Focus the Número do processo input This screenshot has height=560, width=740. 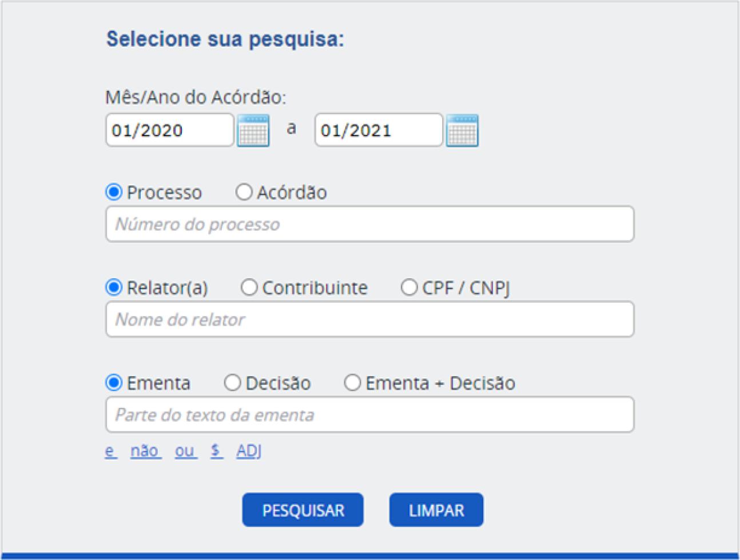pyautogui.click(x=369, y=224)
